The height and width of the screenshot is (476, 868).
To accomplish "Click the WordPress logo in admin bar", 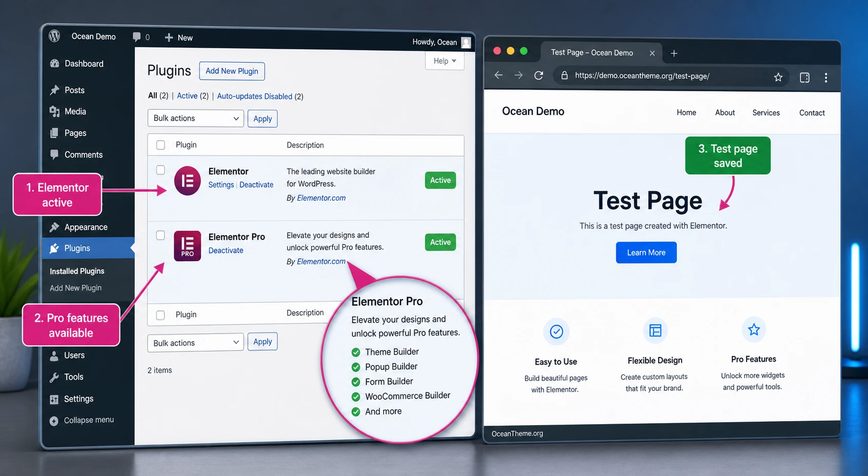I will click(x=55, y=36).
